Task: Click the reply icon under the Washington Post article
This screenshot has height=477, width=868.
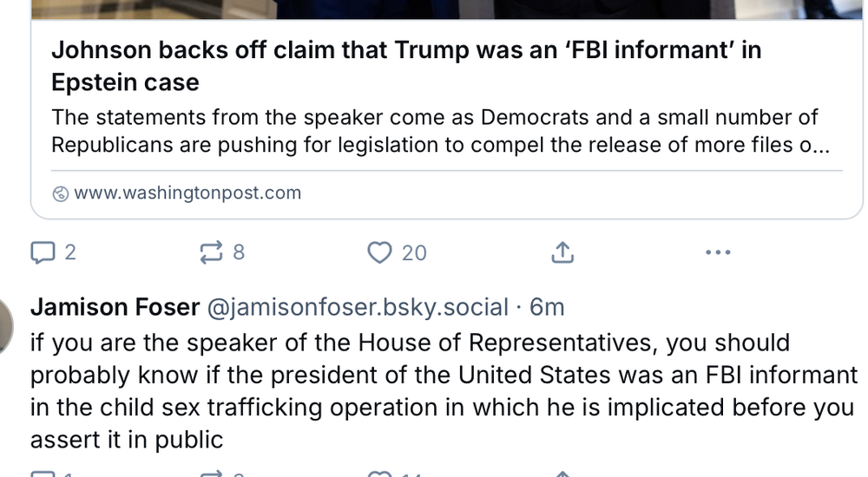Action: [43, 252]
